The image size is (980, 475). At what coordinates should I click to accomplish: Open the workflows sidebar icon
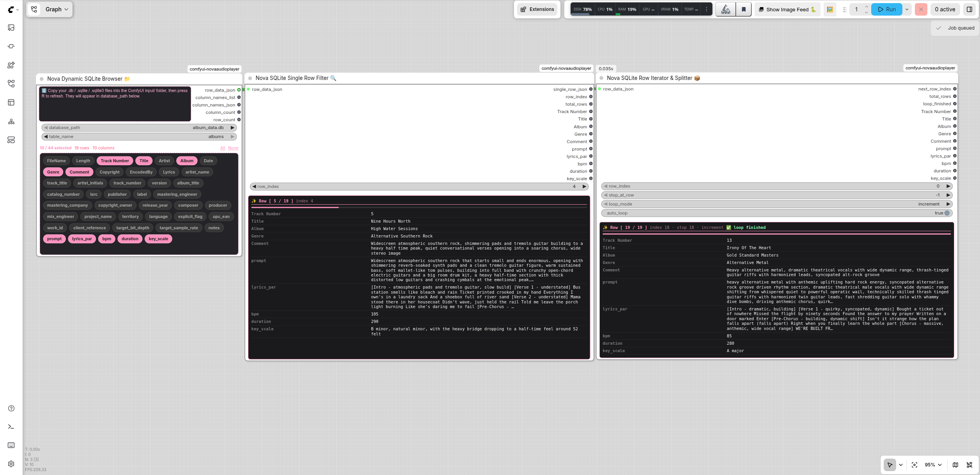point(11,83)
